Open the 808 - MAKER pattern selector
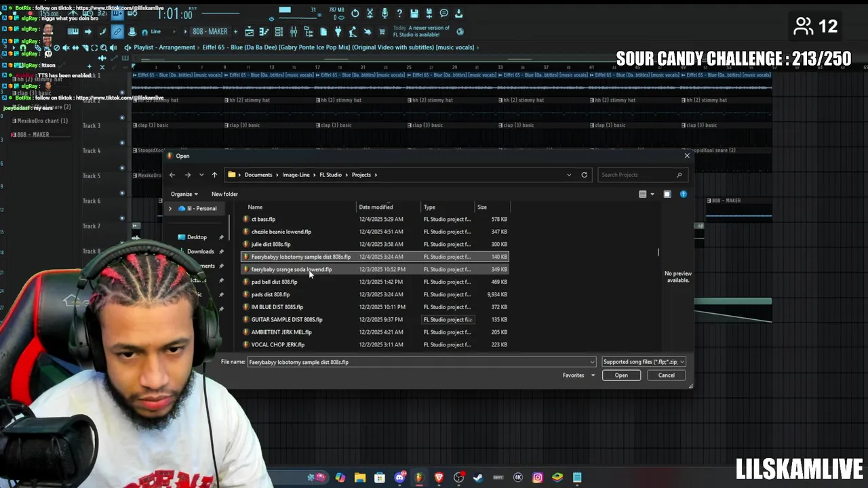Viewport: 868px width, 488px height. pyautogui.click(x=210, y=31)
